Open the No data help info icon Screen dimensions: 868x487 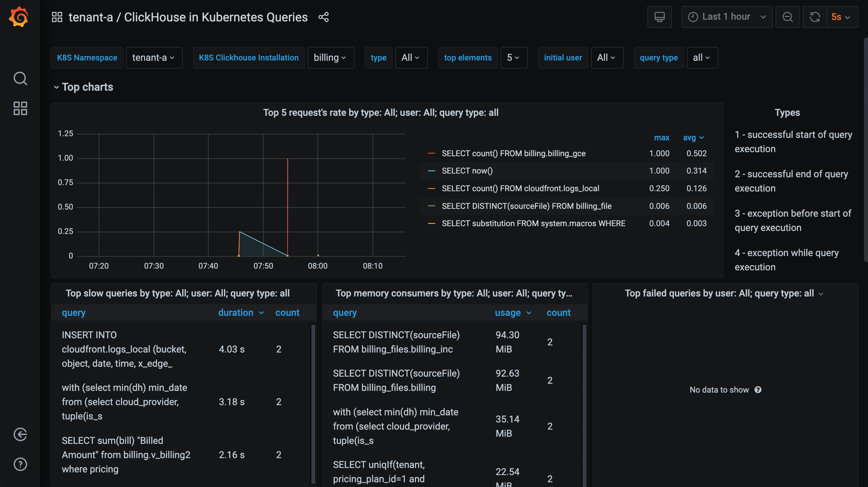[x=758, y=390]
